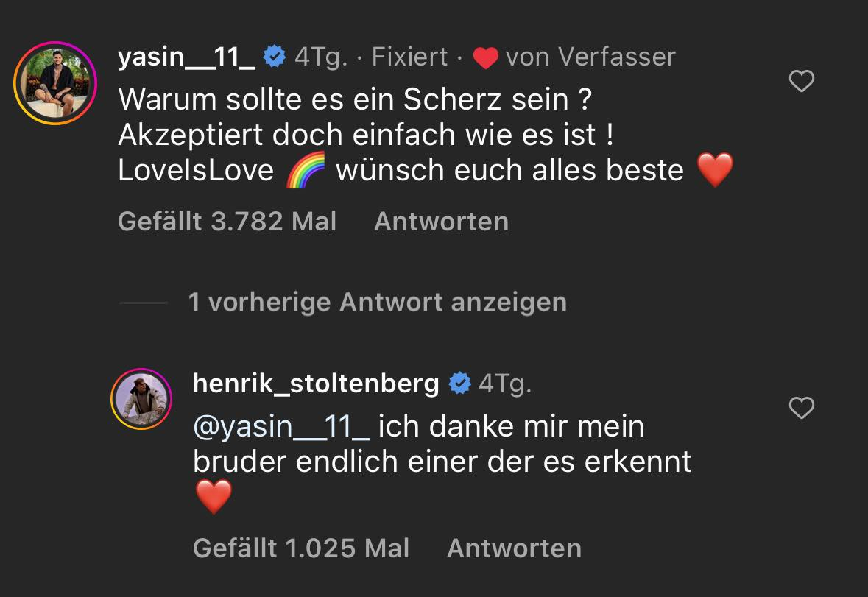
Task: Expand "1 vorherige Antwort anzeigen"
Action: [x=377, y=302]
